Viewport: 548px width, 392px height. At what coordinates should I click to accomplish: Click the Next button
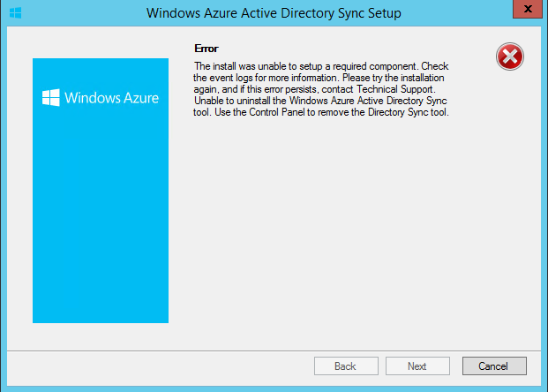pyautogui.click(x=417, y=366)
